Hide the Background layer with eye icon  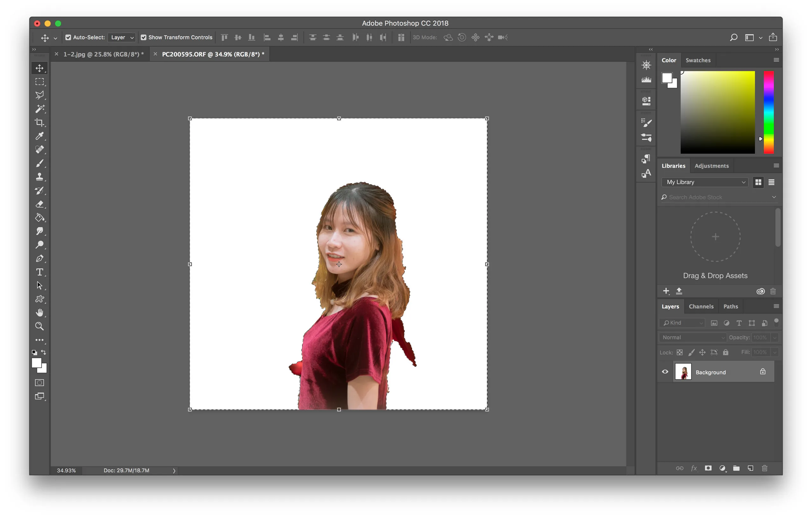(665, 372)
